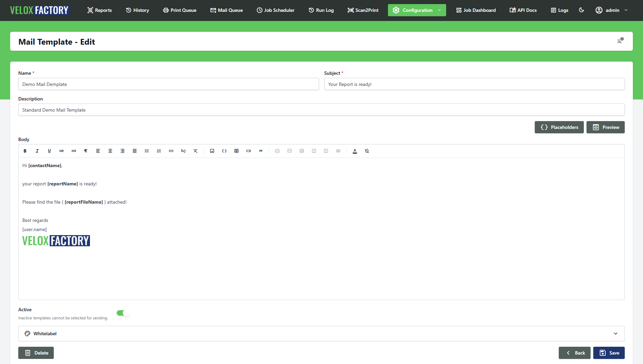Center align text in body editor
This screenshot has height=364, width=643.
(110, 151)
